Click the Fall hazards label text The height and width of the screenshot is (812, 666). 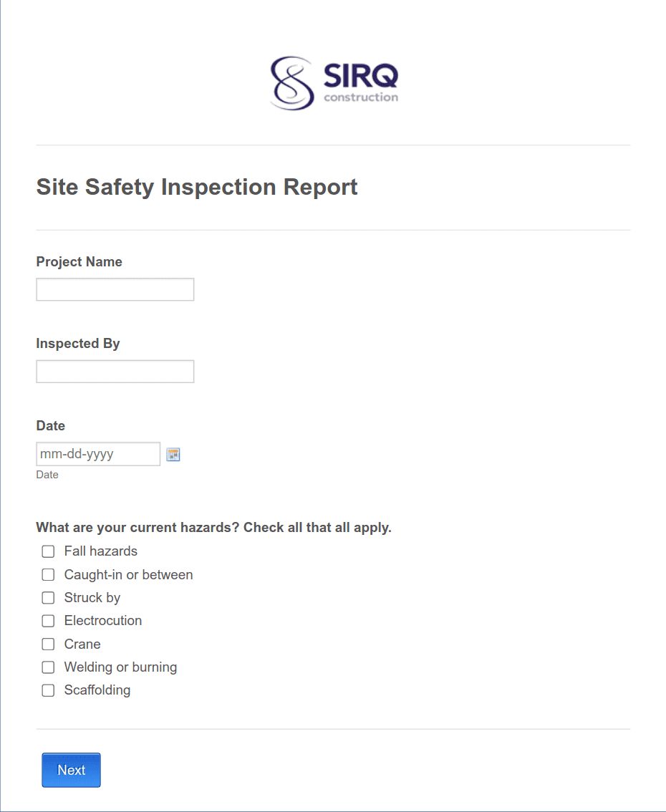click(100, 551)
